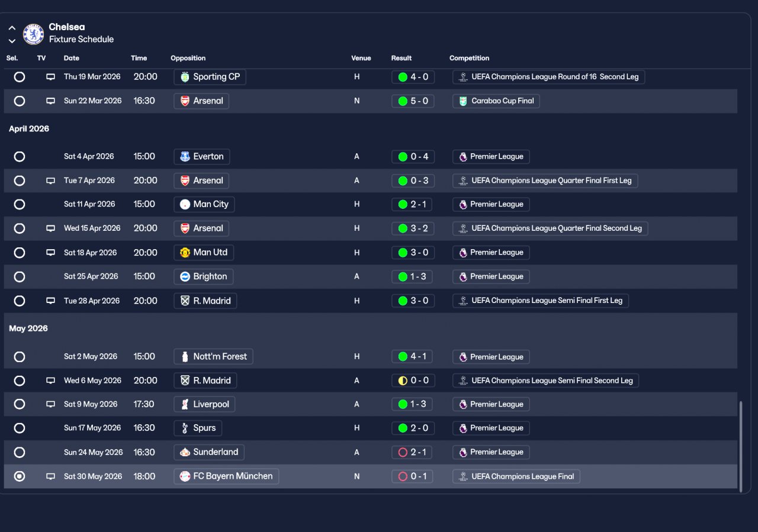The height and width of the screenshot is (532, 758).
Task: Select the Brighton fixture radio button
Action: coord(20,276)
